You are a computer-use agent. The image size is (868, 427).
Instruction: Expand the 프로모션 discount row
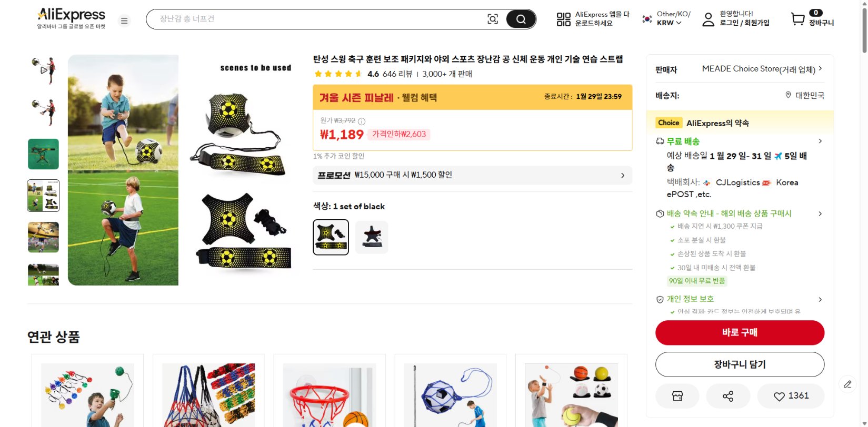[472, 175]
